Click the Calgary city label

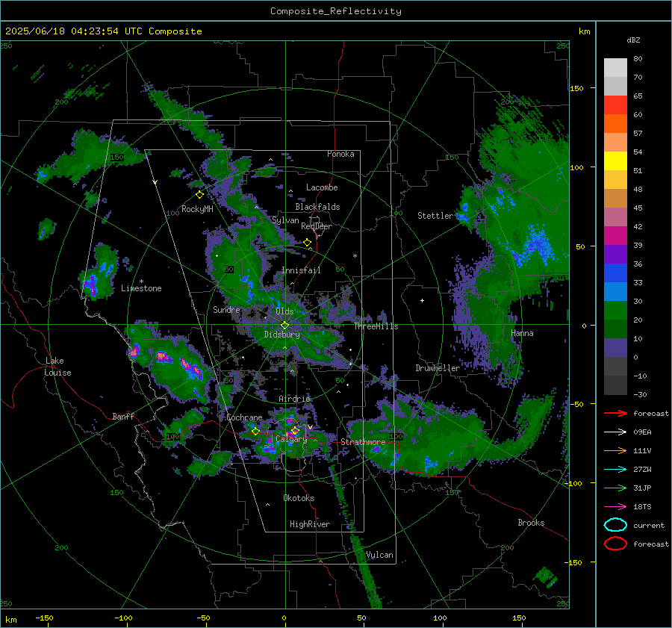click(291, 439)
